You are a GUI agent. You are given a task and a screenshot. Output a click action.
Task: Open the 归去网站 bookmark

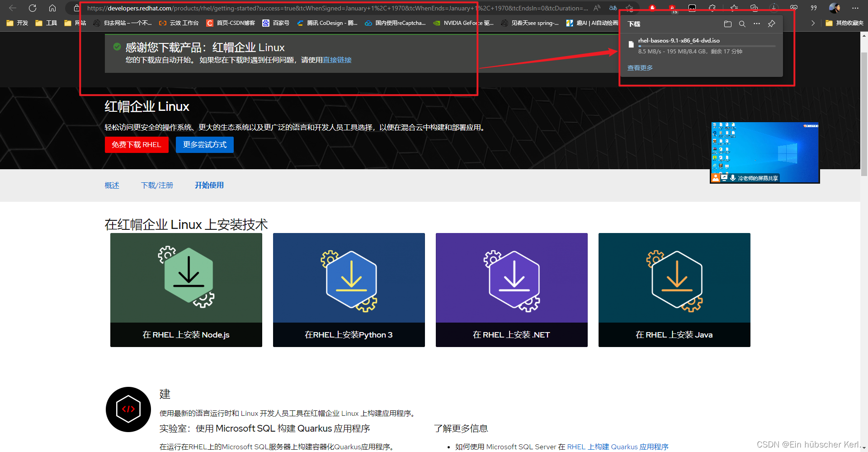point(123,23)
